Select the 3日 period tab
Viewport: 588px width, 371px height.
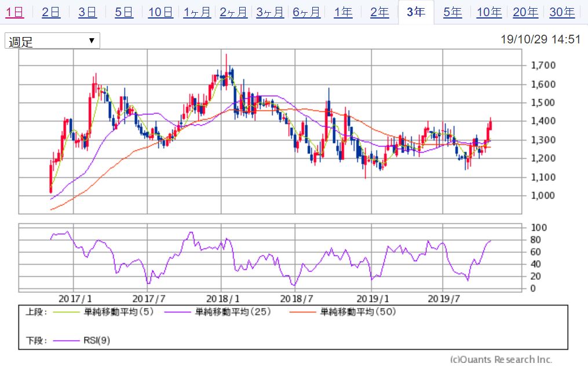(87, 12)
